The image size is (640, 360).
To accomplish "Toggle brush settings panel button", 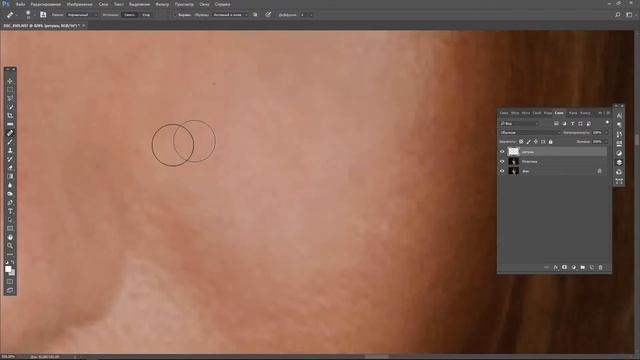I will point(43,15).
